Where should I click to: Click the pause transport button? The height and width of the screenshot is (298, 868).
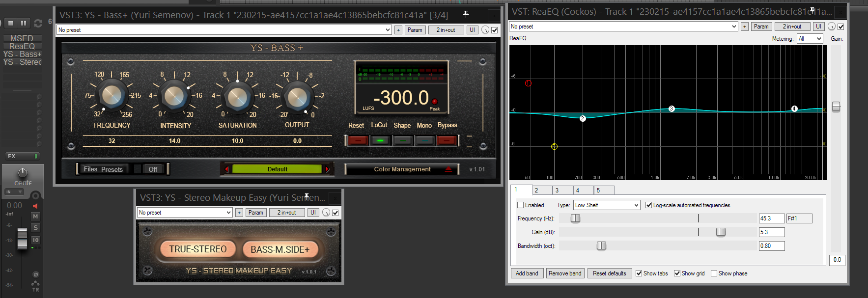point(24,23)
